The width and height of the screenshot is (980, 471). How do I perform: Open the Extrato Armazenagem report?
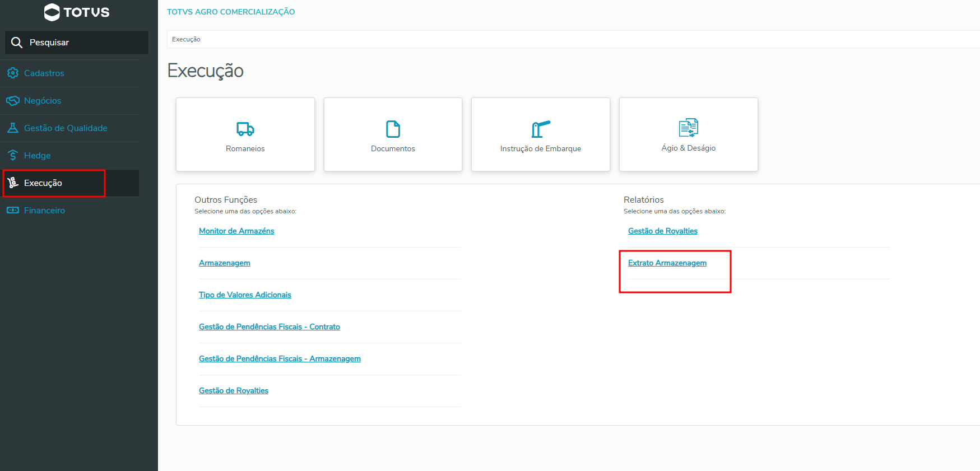667,263
